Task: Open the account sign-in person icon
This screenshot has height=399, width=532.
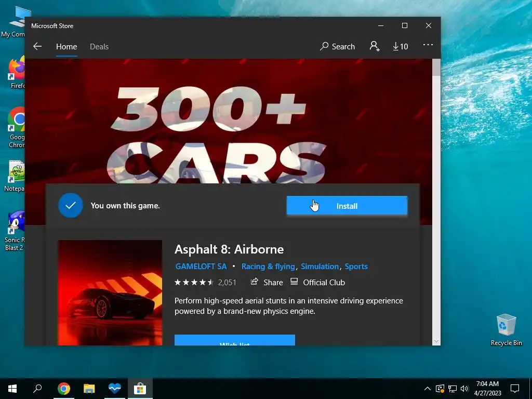Action: click(x=375, y=46)
